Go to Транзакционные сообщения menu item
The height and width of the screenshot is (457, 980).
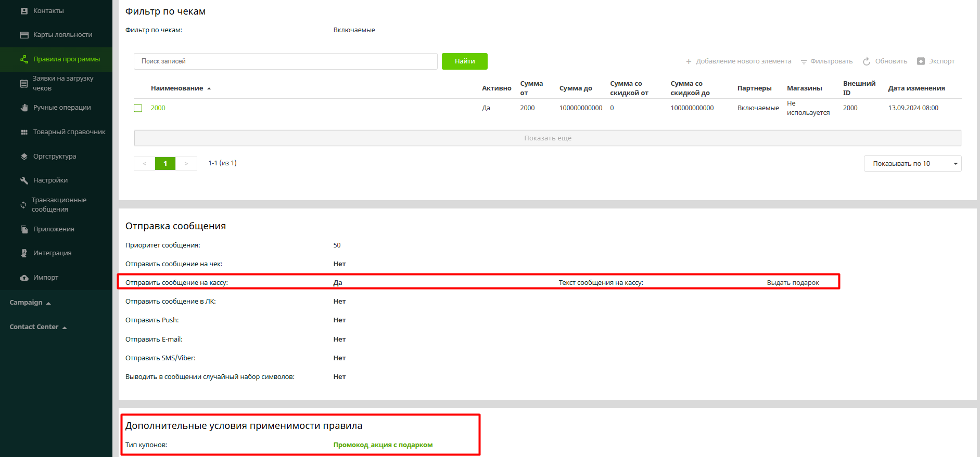click(59, 205)
